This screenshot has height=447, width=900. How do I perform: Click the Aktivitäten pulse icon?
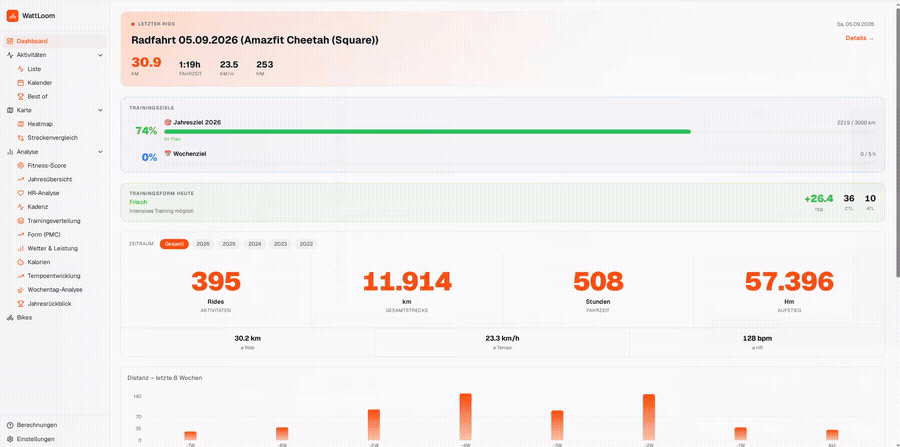(x=10, y=55)
